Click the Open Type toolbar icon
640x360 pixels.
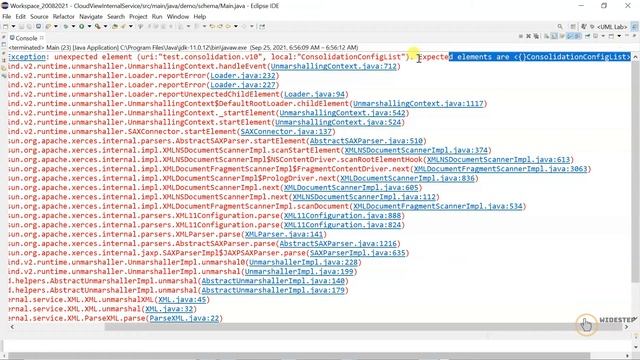point(140,27)
